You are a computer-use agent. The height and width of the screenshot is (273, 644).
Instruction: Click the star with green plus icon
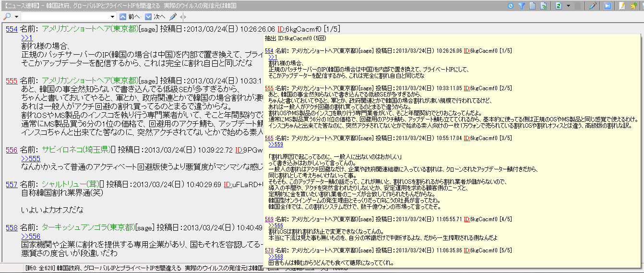tap(633, 6)
